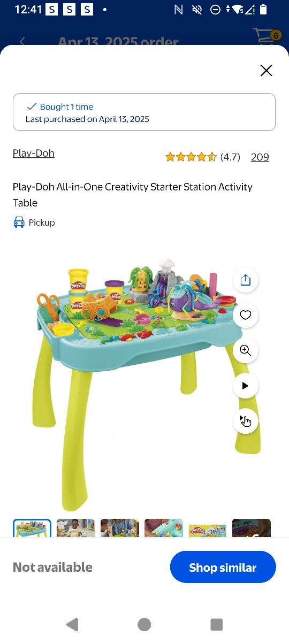Select the fourth product thumbnail
Screen dimensions: 289x644
click(x=164, y=528)
